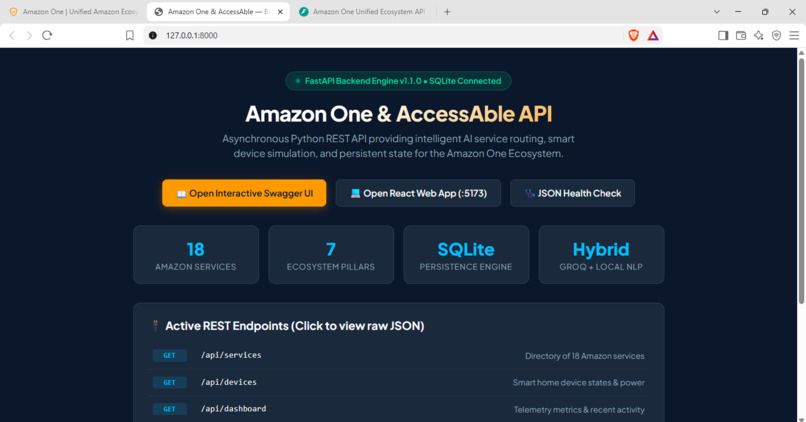The image size is (806, 422).
Task: Click 'Directory of 18 Amazon services' description
Action: (584, 356)
